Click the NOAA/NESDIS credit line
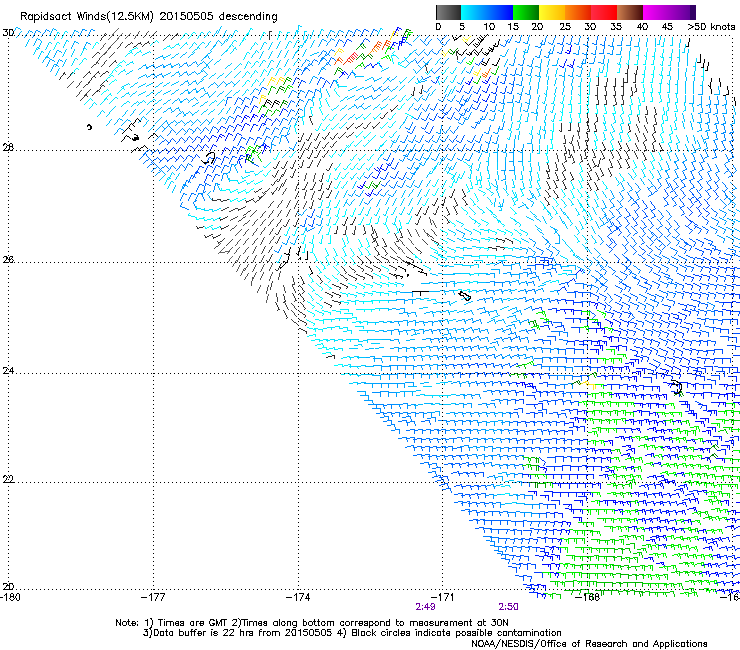740x650 pixels. coord(589,644)
